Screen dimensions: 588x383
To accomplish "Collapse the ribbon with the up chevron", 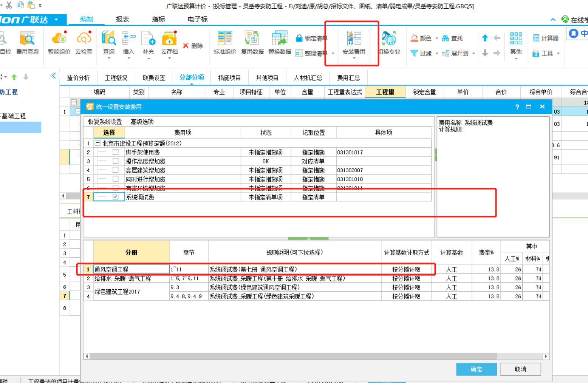I will [x=553, y=19].
